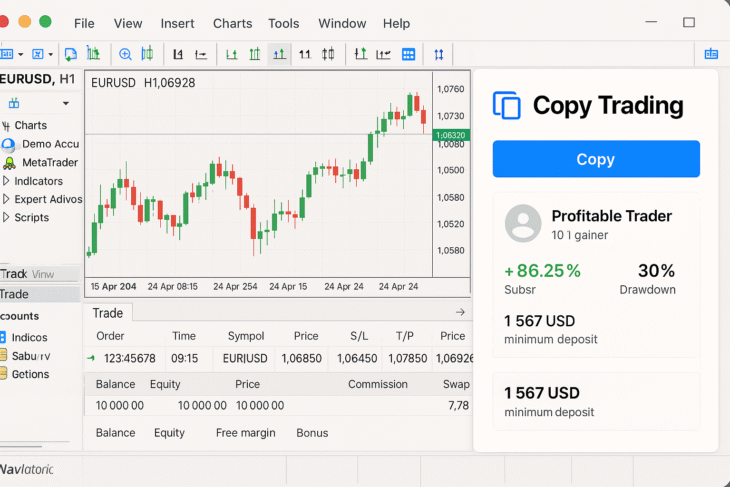Select order 123:45678 row in Trade table
The image size is (730, 487).
(278, 358)
